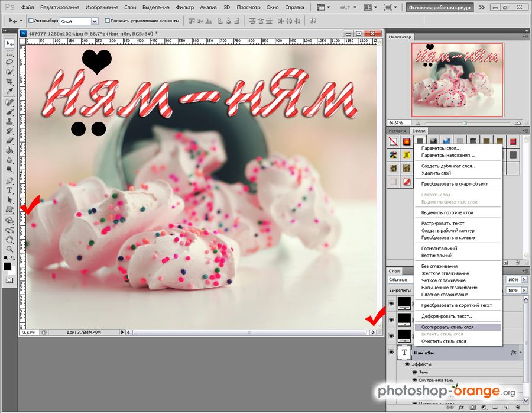Select the Dodge tool
532x413 pixels.
pyautogui.click(x=9, y=169)
